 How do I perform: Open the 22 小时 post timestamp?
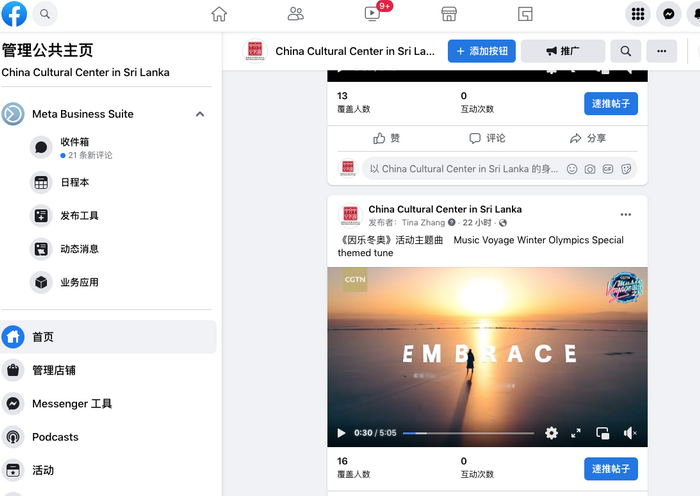coord(477,222)
